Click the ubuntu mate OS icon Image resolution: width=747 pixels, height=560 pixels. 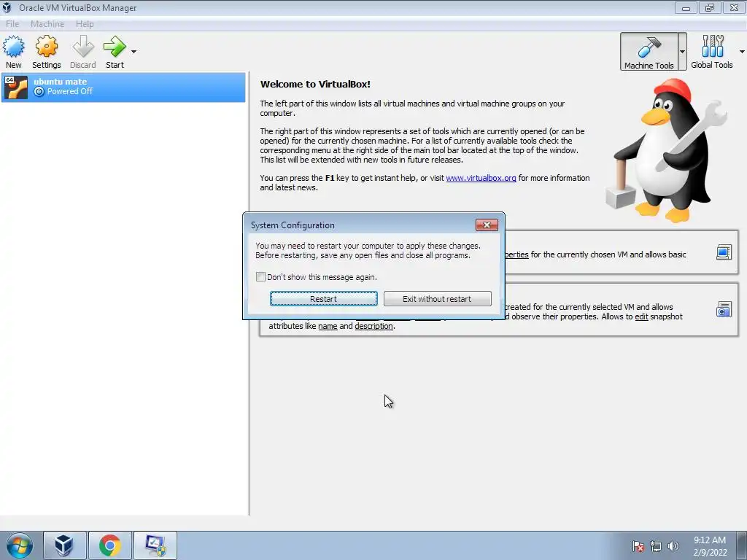pyautogui.click(x=16, y=87)
